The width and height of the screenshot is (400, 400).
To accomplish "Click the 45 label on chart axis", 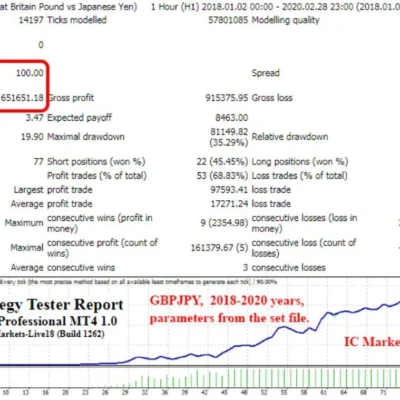I will (224, 392).
